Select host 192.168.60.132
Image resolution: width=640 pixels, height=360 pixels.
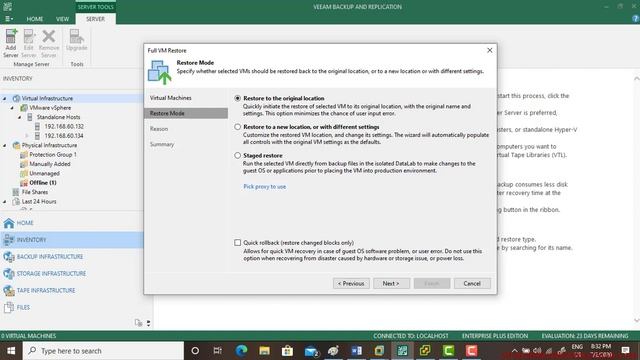64,127
